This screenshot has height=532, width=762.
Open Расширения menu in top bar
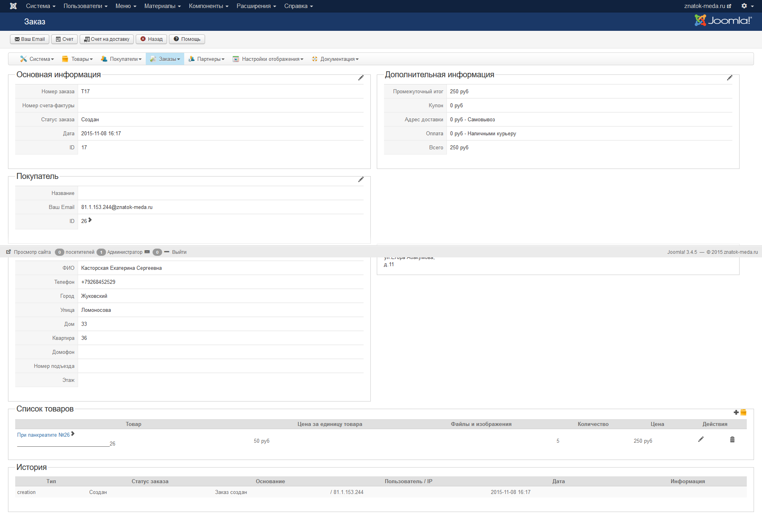(256, 6)
